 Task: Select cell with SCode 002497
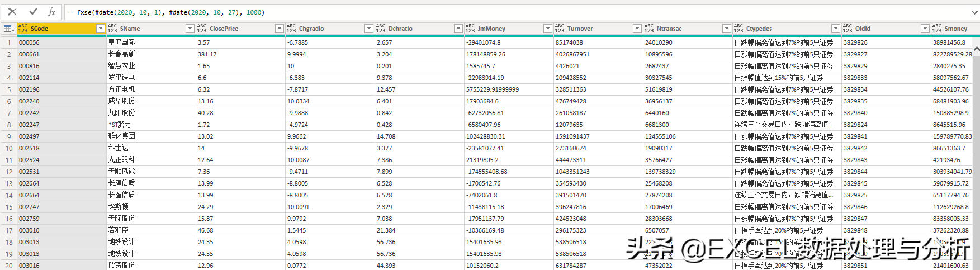click(61, 136)
